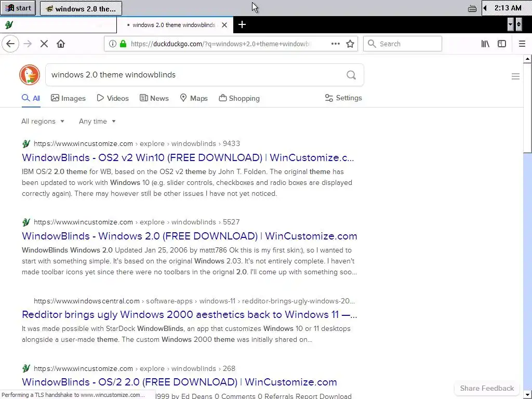Switch to the first browser tab with green icon
Image resolution: width=532 pixels, height=399 pixels.
(58, 25)
